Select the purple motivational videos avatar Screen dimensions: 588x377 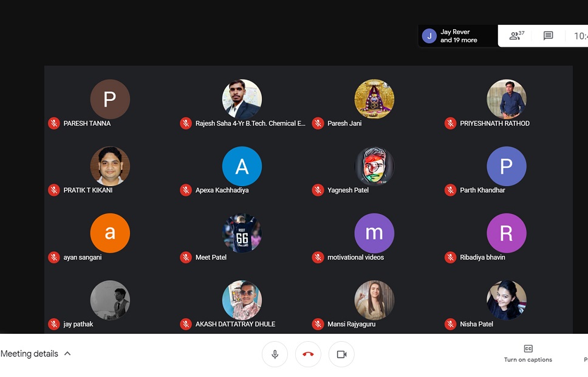(374, 233)
